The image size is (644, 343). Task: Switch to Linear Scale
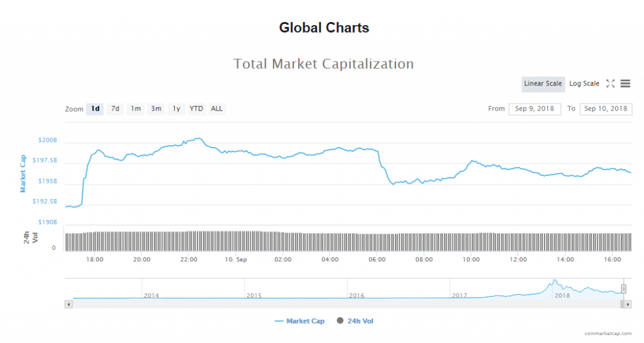(543, 84)
